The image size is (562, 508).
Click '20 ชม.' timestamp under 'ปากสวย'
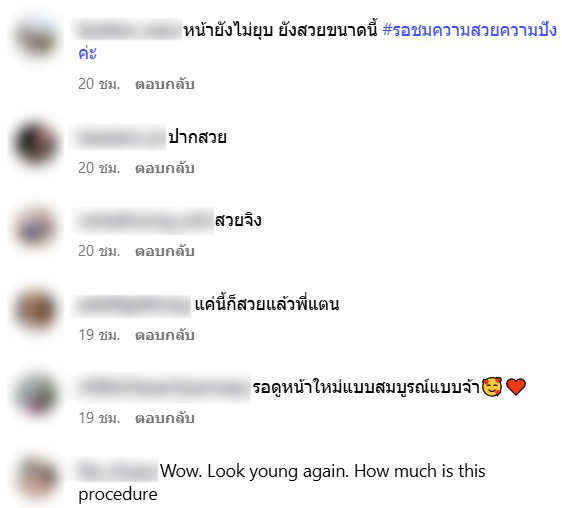coord(99,168)
